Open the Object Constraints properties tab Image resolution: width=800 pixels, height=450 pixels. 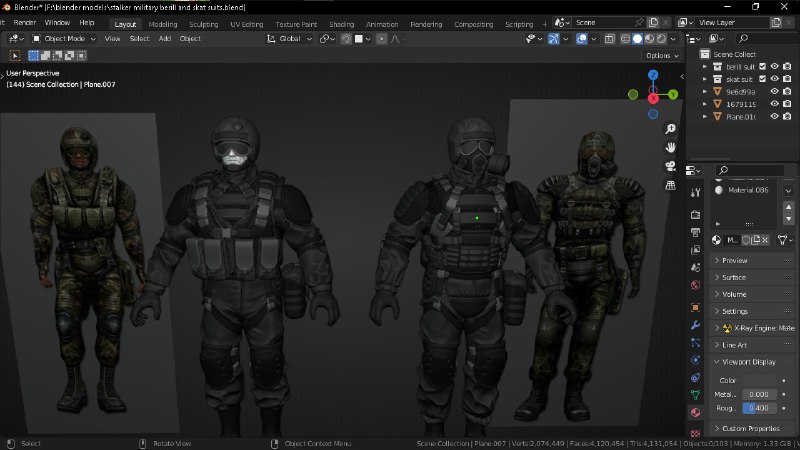(x=695, y=378)
